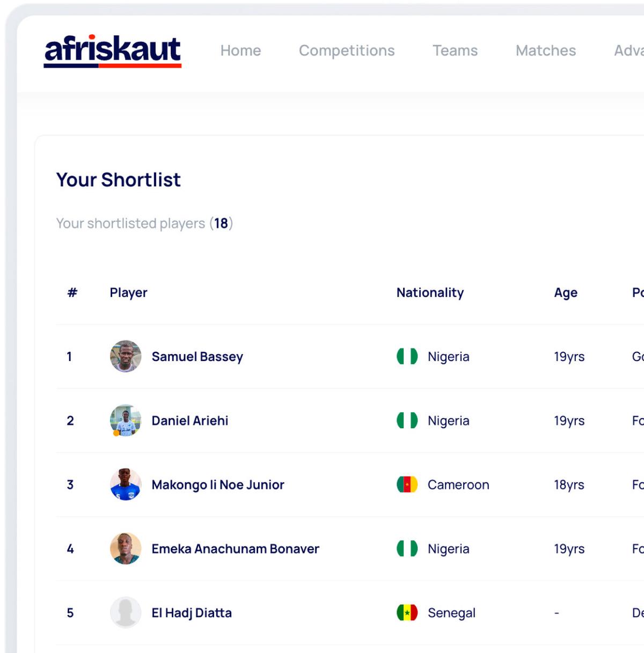This screenshot has height=653, width=644.
Task: Click Samuel Bassey's profile photo
Action: 126,356
